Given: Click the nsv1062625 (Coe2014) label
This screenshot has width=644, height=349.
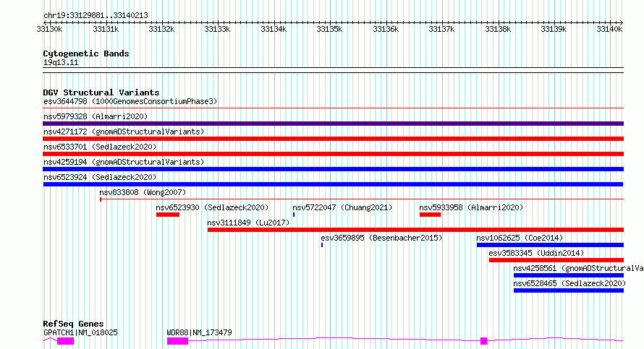Looking at the screenshot, I should pyautogui.click(x=520, y=238).
